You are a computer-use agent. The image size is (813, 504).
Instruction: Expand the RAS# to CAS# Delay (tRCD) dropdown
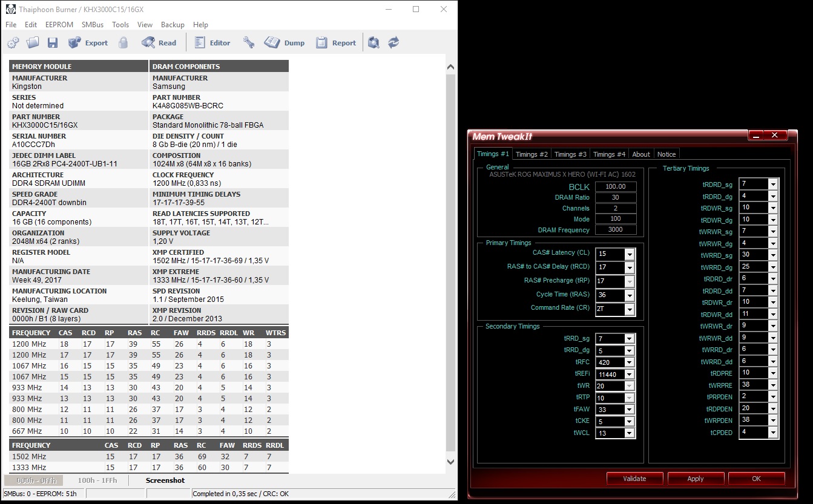[x=630, y=267]
